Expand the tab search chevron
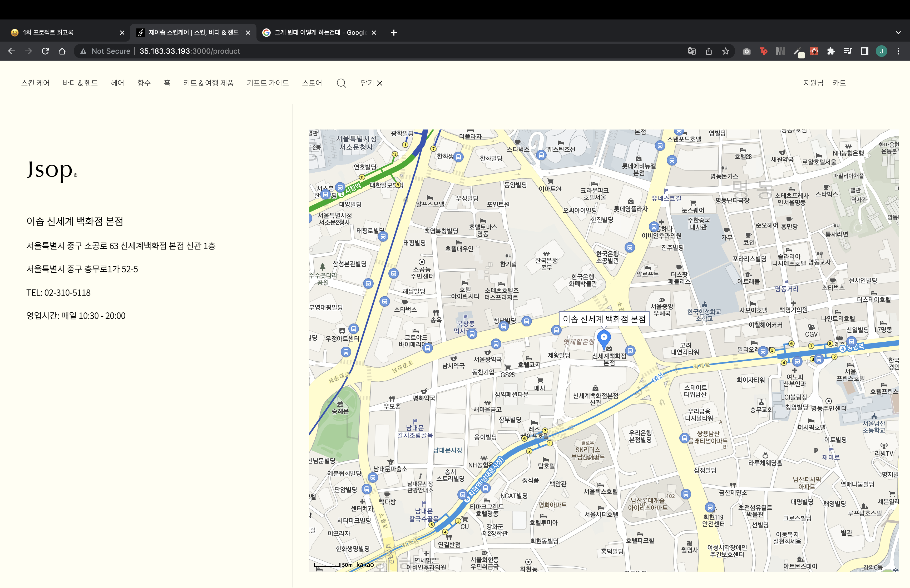The image size is (910, 588). tap(898, 32)
